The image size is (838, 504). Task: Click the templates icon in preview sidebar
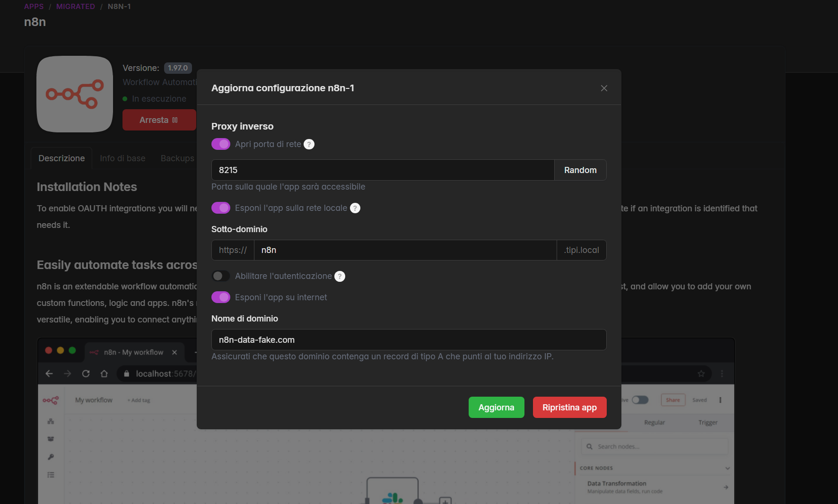(x=51, y=439)
